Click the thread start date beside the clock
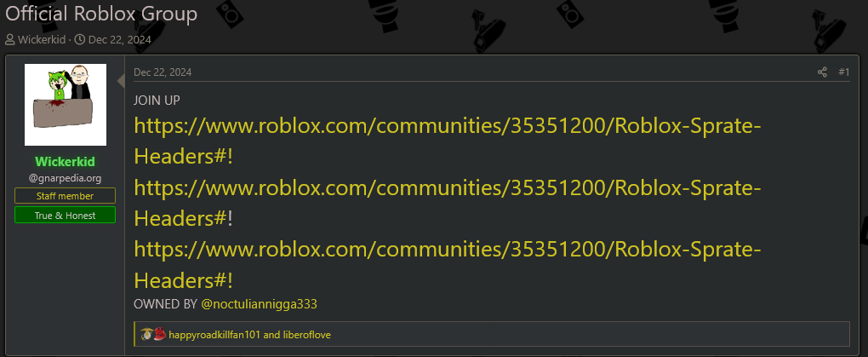868x357 pixels. 120,40
